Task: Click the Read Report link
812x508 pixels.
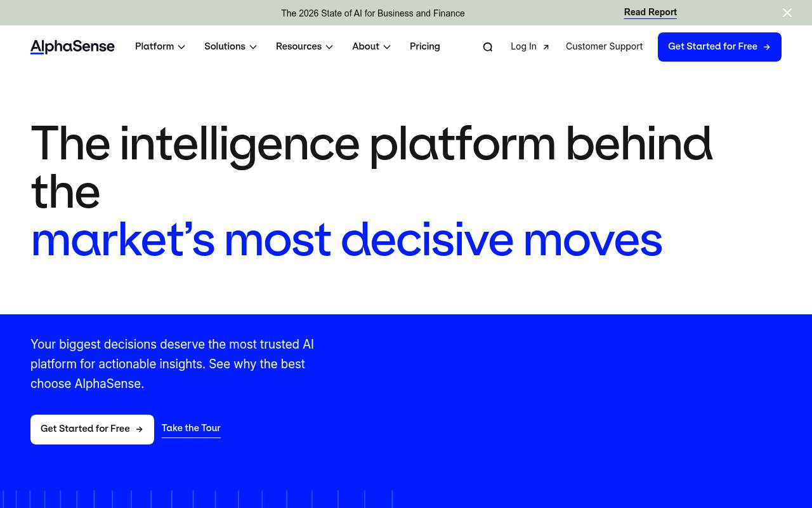Action: point(650,13)
